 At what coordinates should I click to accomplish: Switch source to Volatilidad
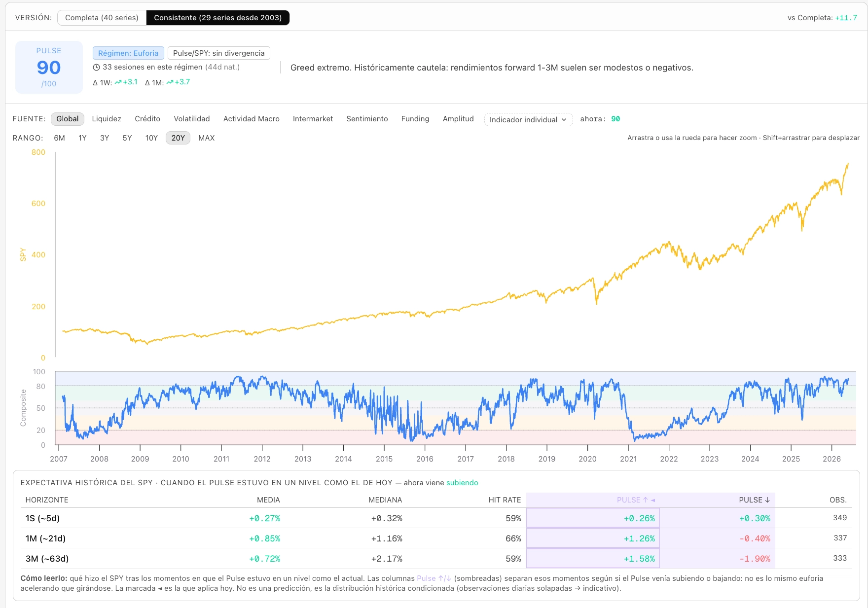[x=192, y=119]
